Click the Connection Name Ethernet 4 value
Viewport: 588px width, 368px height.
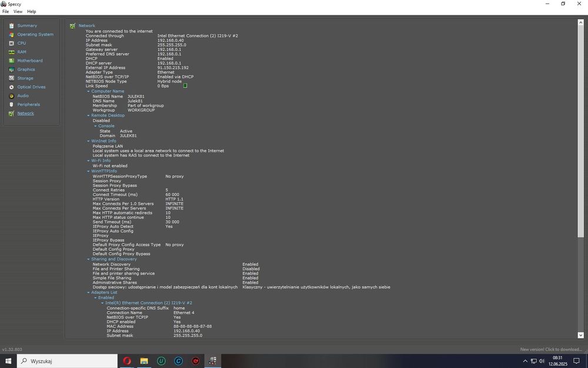coord(183,313)
